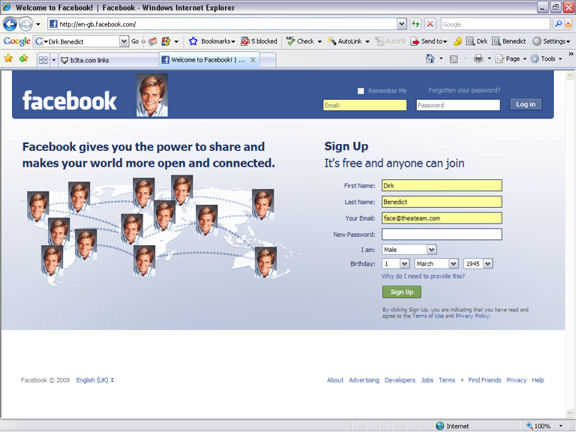
Task: Click the Developers footer link
Action: point(400,380)
